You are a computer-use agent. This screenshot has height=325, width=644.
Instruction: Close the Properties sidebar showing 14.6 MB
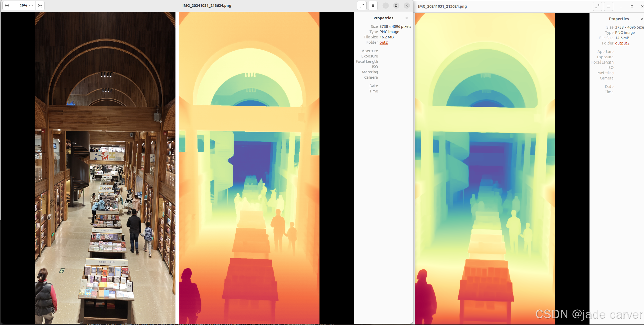tap(642, 19)
